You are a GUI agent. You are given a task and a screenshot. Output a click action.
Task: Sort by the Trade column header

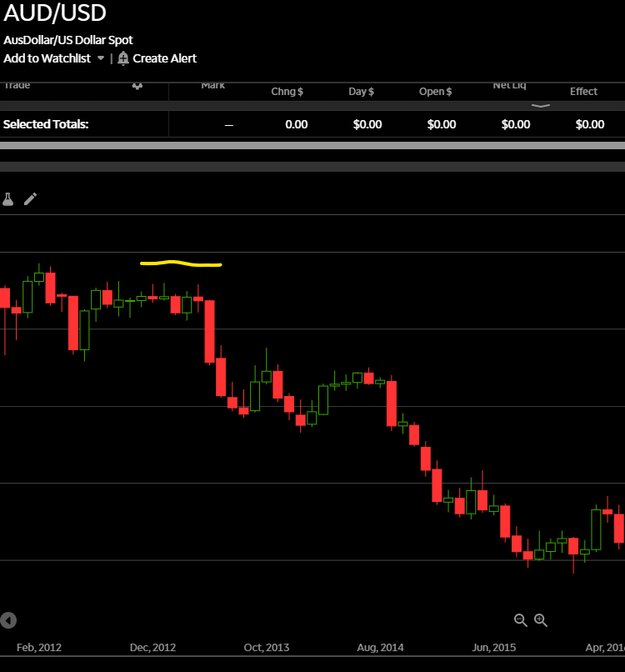click(x=17, y=85)
